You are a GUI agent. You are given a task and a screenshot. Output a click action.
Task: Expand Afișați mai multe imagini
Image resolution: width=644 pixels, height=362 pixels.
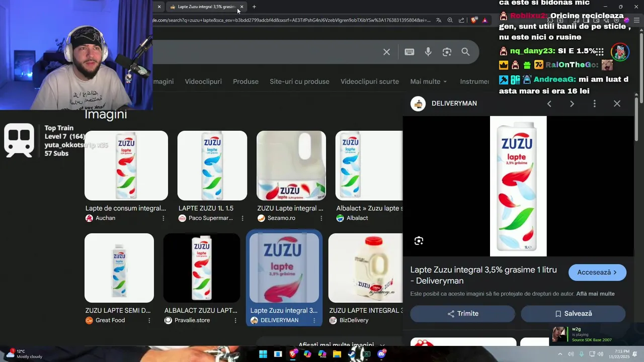(x=341, y=345)
